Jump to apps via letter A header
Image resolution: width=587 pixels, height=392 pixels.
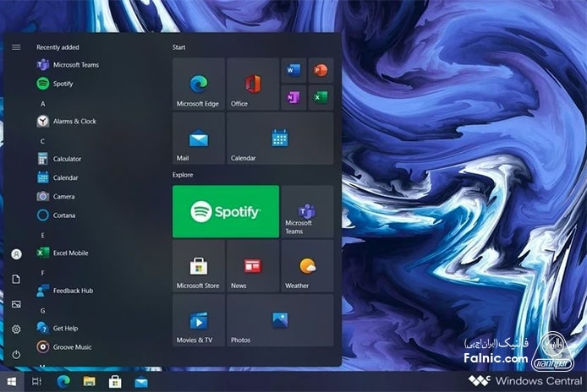coord(42,103)
